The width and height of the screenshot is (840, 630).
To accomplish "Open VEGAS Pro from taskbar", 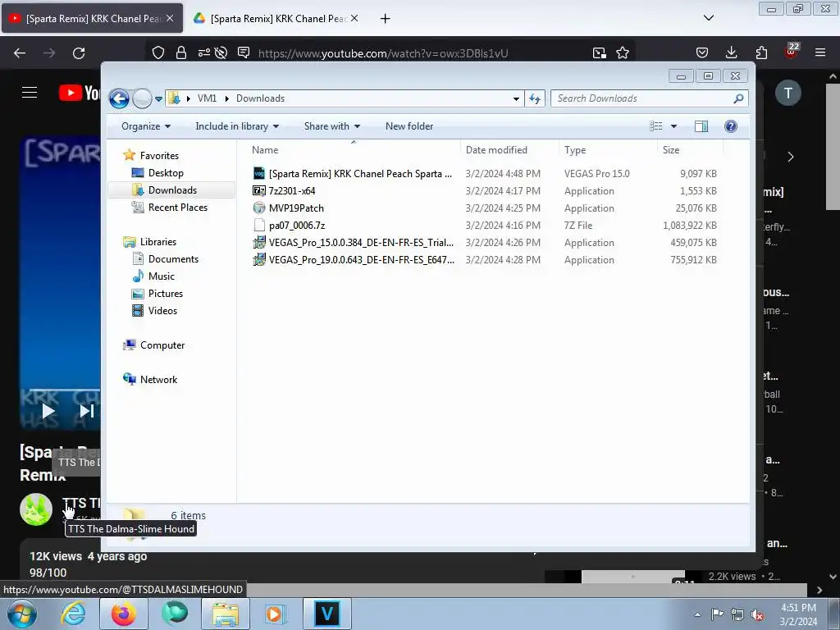I will point(326,614).
